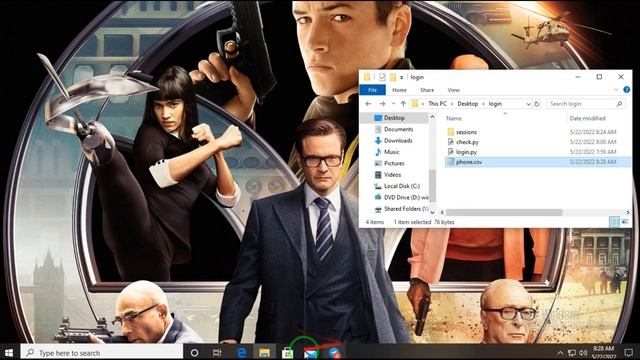Screen dimensions: 640x360
Task: Select the phone.csv file
Action: (x=469, y=162)
